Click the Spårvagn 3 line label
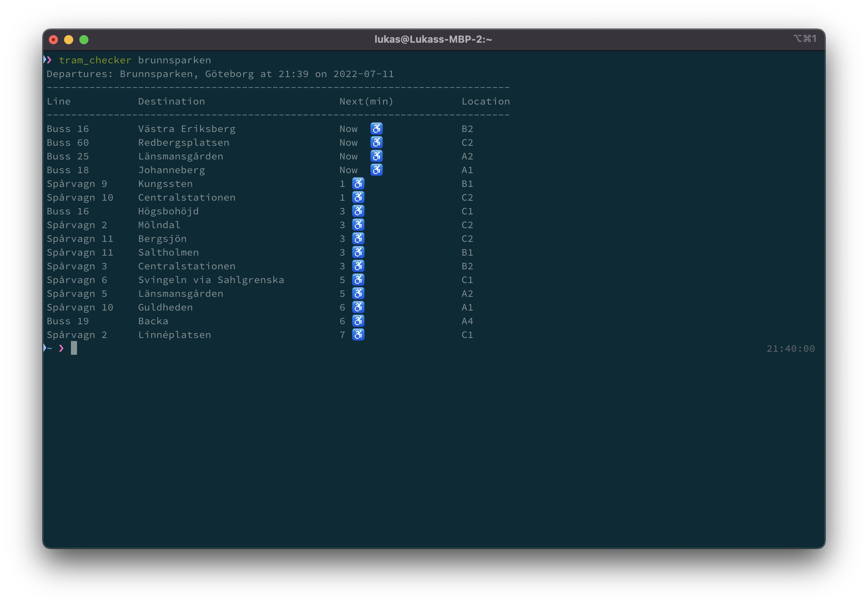The height and width of the screenshot is (605, 868). click(77, 266)
